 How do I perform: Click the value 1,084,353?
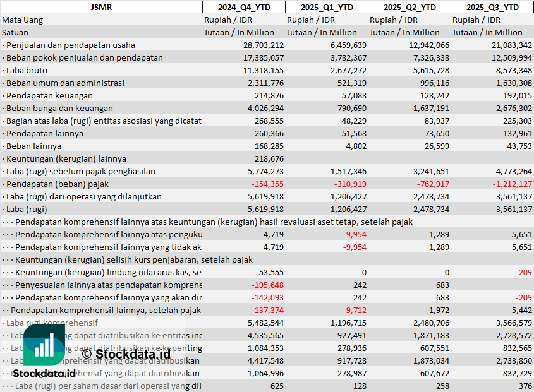pyautogui.click(x=265, y=348)
